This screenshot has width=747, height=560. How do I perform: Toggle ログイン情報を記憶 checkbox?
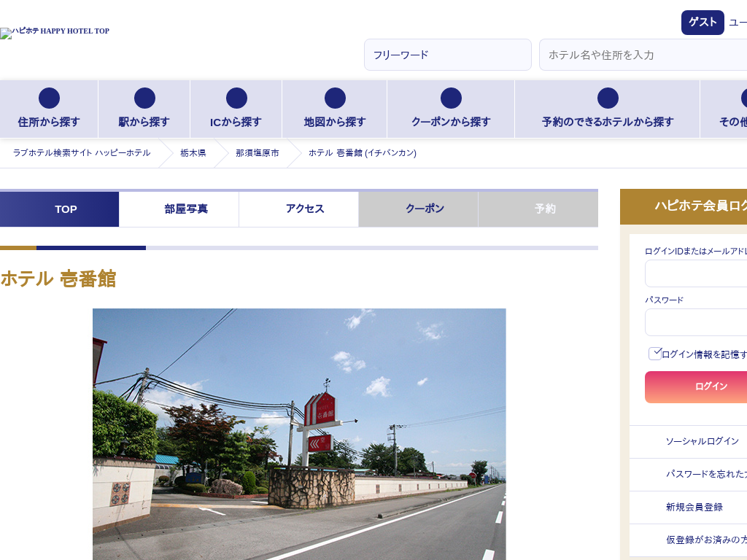(x=655, y=354)
